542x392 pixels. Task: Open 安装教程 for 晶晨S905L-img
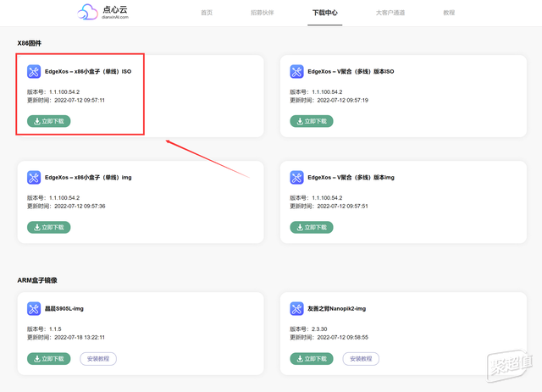click(98, 359)
